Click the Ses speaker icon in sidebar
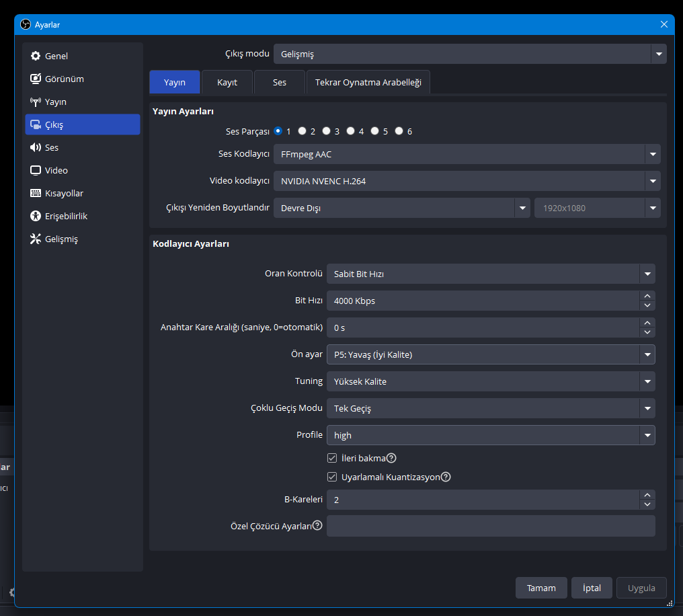Viewport: 683px width, 616px height. [36, 147]
